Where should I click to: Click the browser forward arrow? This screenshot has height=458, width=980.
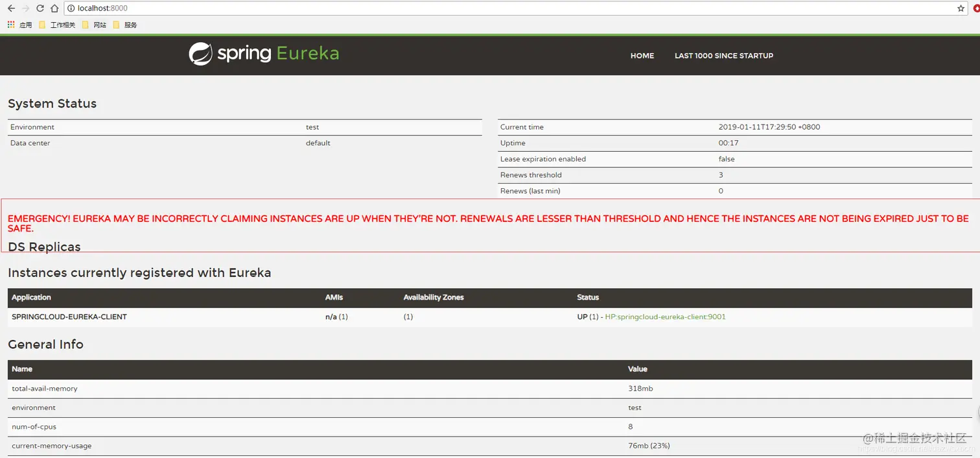tap(26, 8)
